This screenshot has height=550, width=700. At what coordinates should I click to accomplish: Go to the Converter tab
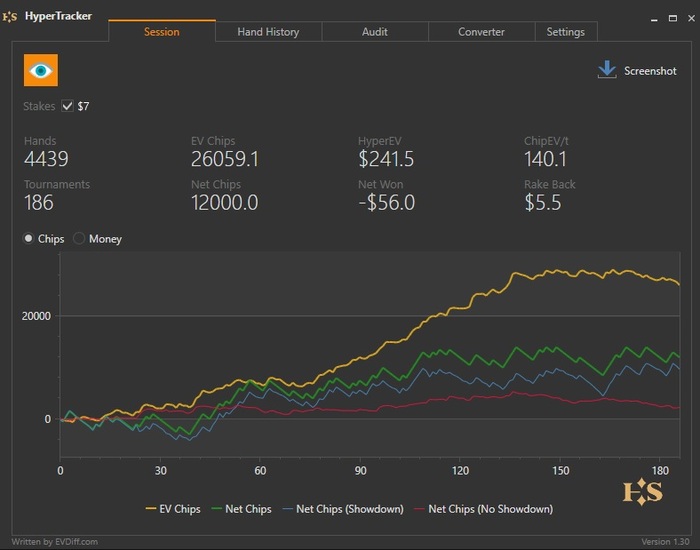point(481,32)
